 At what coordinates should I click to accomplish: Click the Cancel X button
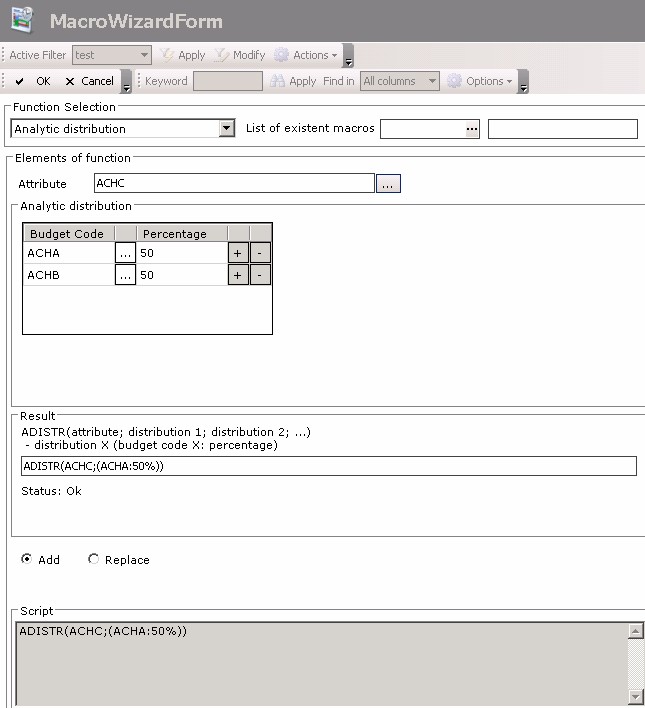[89, 81]
